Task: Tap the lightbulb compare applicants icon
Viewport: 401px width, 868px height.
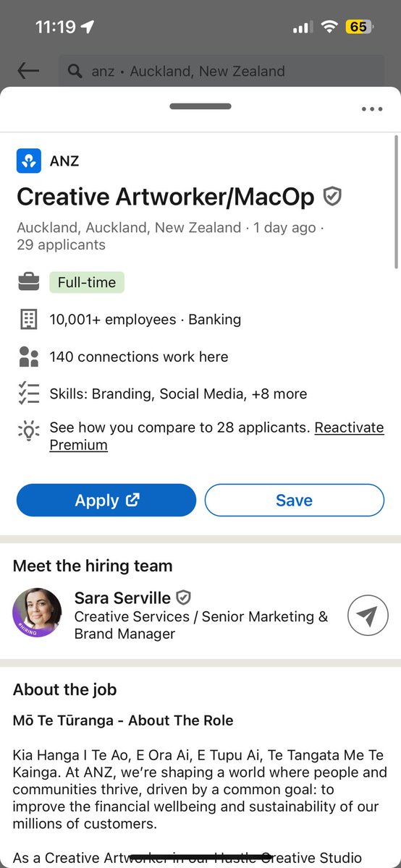Action: pyautogui.click(x=28, y=431)
